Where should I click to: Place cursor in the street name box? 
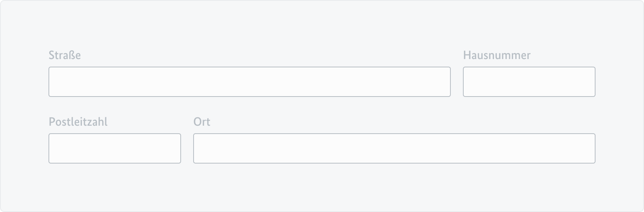(x=249, y=82)
